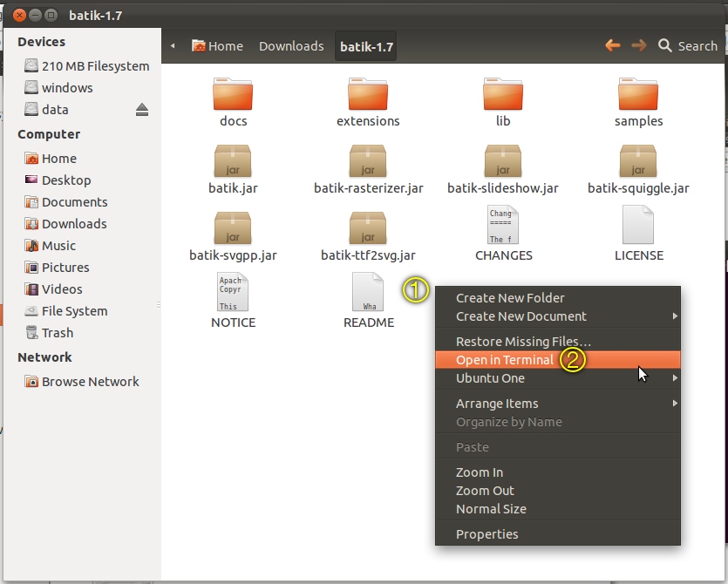Open the data drive in sidebar
This screenshot has height=584, width=728.
tap(46, 110)
